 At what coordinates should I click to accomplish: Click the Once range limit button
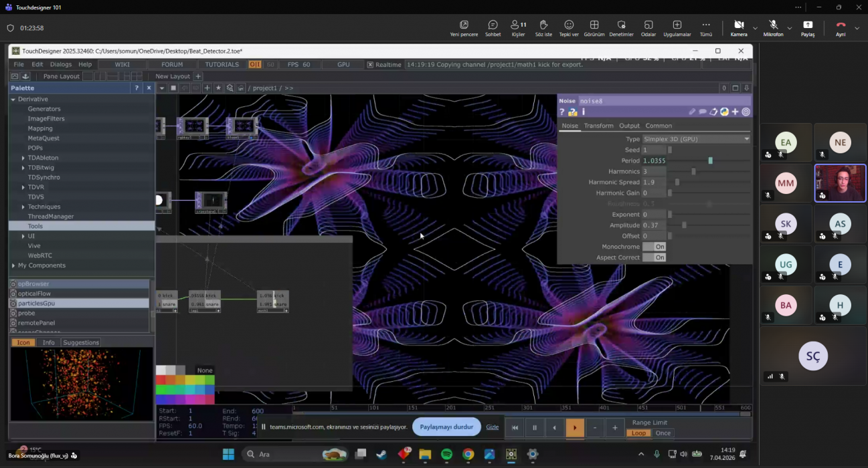click(663, 433)
